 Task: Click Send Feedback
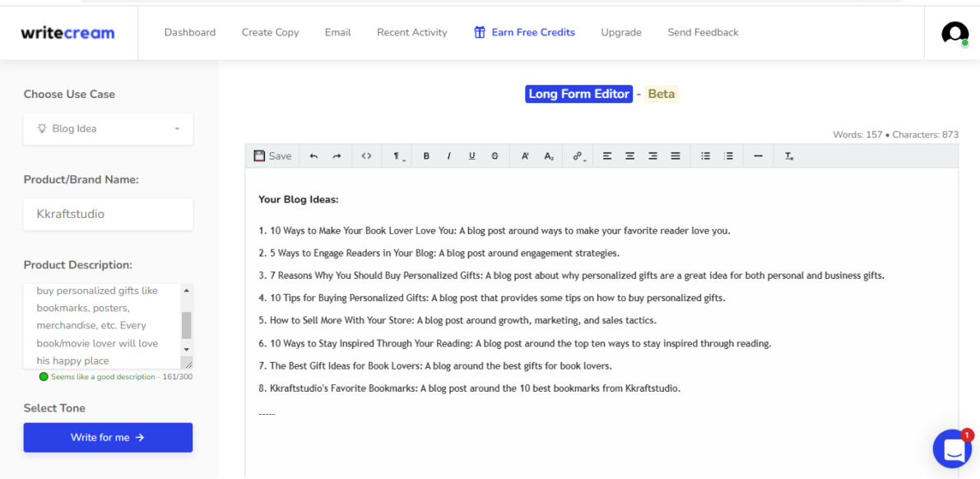click(x=704, y=33)
